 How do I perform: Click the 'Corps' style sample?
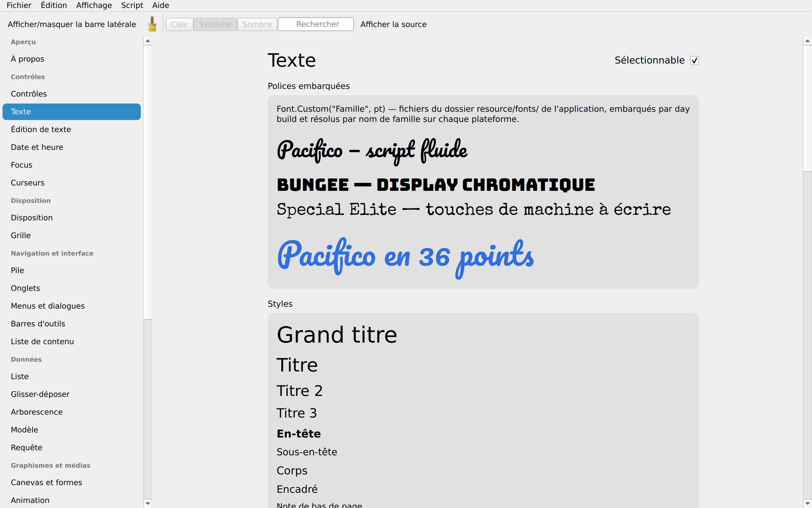[x=292, y=471]
